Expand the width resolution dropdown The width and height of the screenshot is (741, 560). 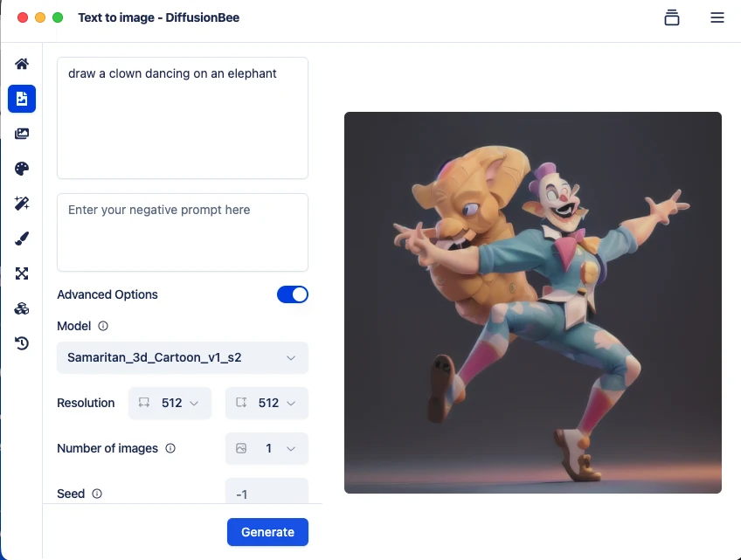pos(170,403)
